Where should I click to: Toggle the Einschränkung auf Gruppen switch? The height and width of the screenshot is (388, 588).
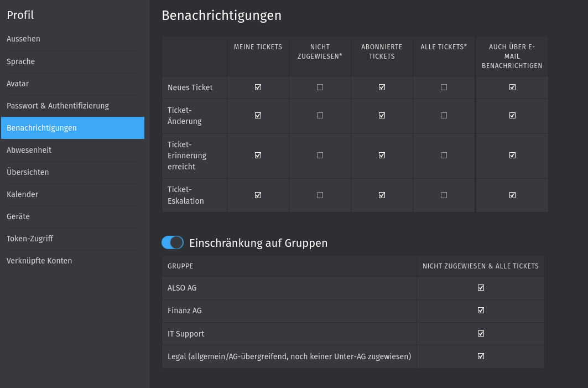[x=173, y=242]
